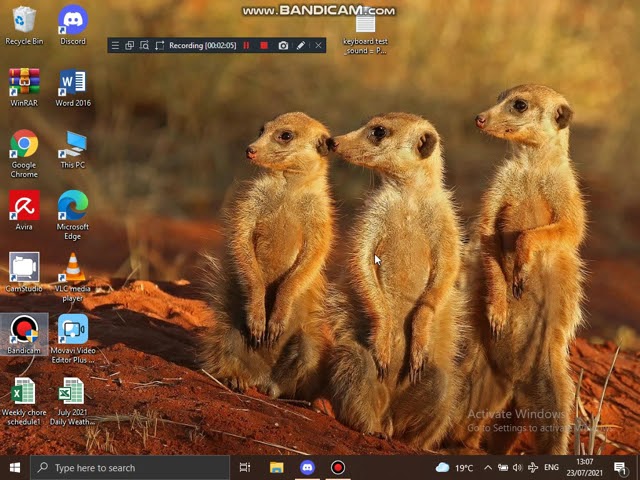Click the window selection icon in recording bar
The image size is (640, 480).
[130, 45]
